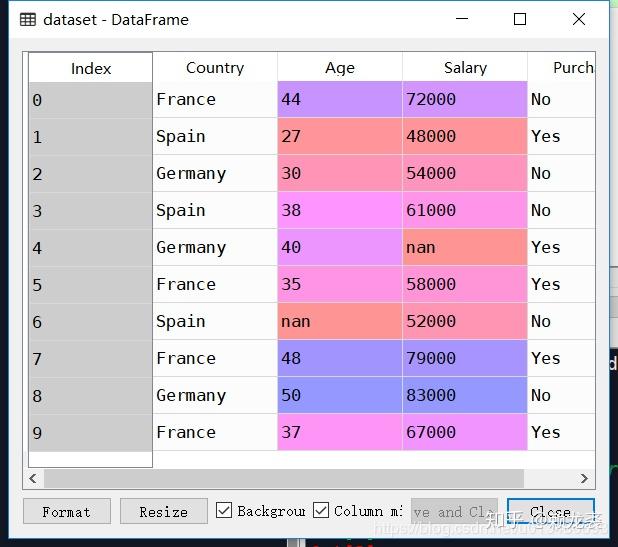Select the Salary cell 54000
Image resolution: width=618 pixels, height=547 pixels.
point(465,173)
